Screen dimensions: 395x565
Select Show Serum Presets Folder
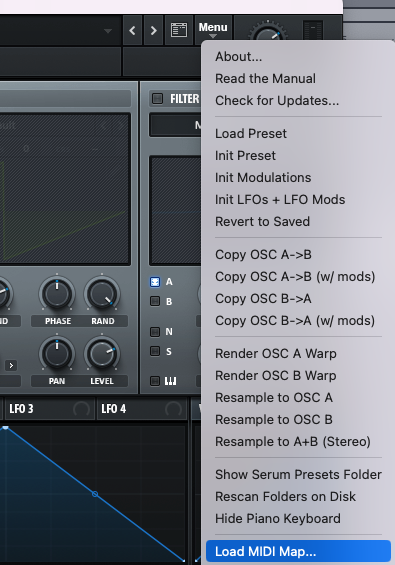298,475
